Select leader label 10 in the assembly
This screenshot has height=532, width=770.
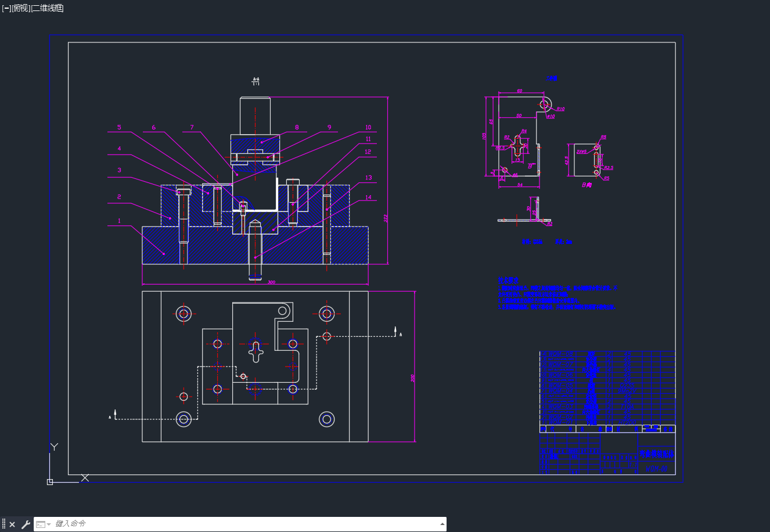[x=368, y=128]
